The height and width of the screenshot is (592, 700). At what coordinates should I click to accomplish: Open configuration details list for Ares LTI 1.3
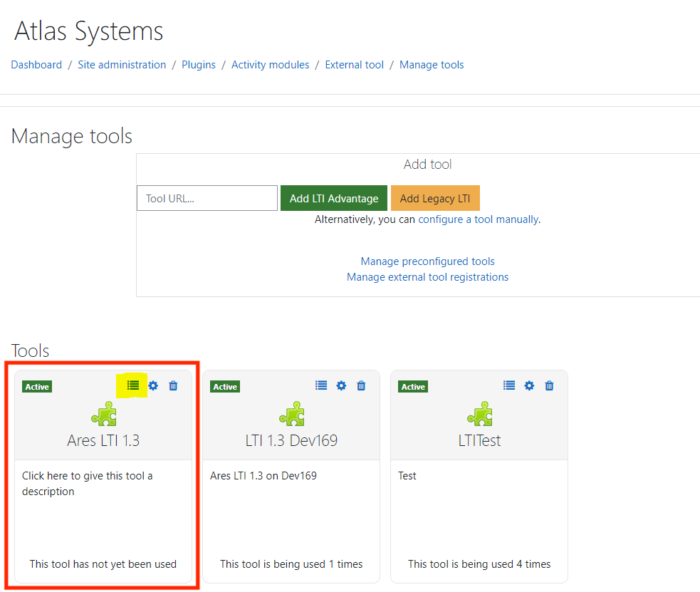click(x=133, y=385)
